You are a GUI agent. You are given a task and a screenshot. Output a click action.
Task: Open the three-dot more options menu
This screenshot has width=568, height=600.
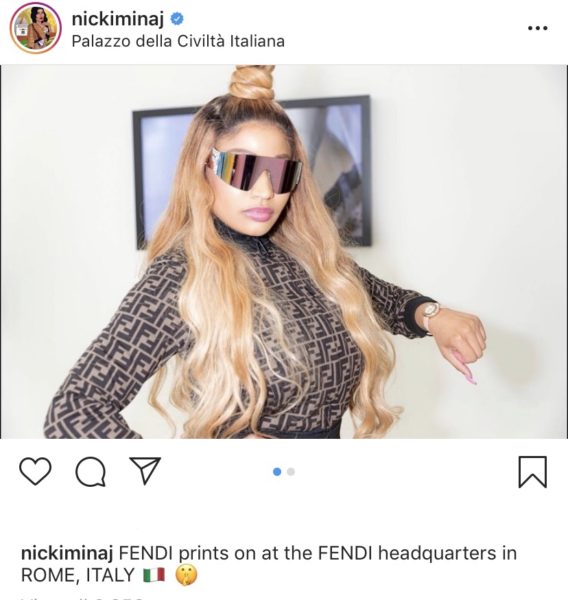[x=537, y=28]
